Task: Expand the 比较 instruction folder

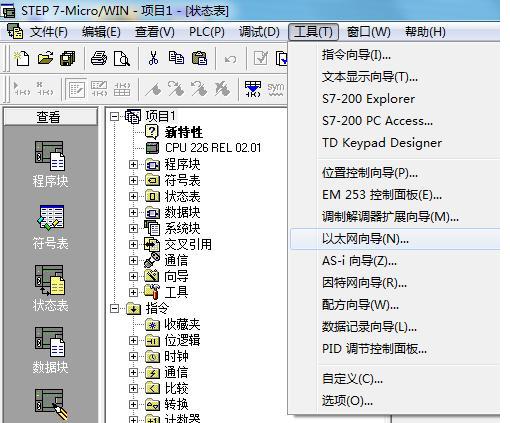Action: click(133, 388)
